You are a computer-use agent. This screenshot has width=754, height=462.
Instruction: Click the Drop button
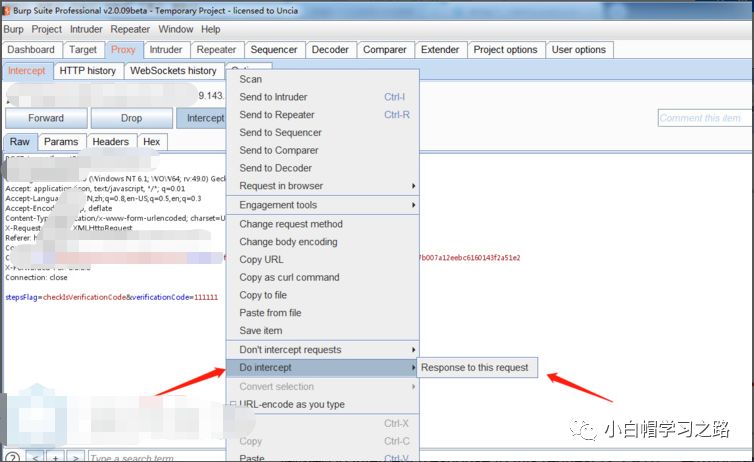(x=131, y=118)
